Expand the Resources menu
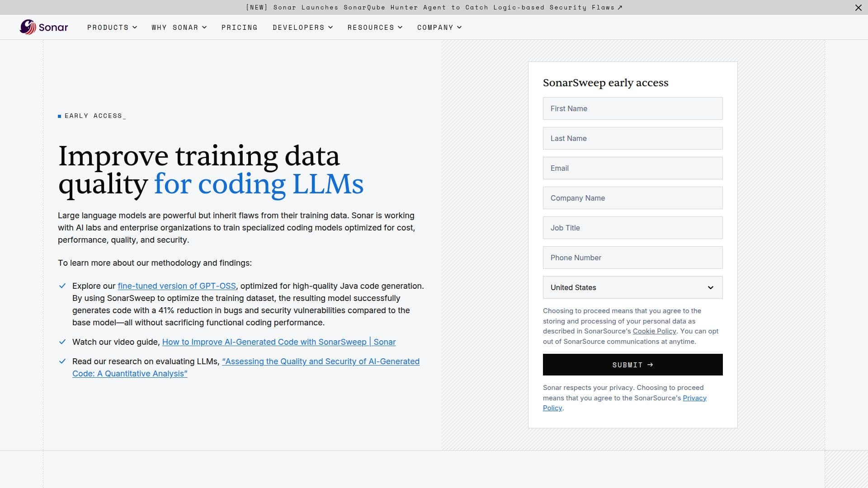The height and width of the screenshot is (488, 868). tap(375, 28)
